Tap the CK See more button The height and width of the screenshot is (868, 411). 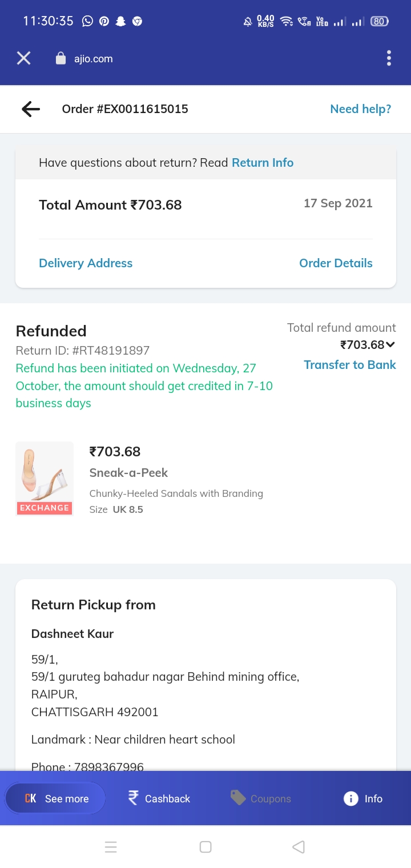[x=56, y=798]
